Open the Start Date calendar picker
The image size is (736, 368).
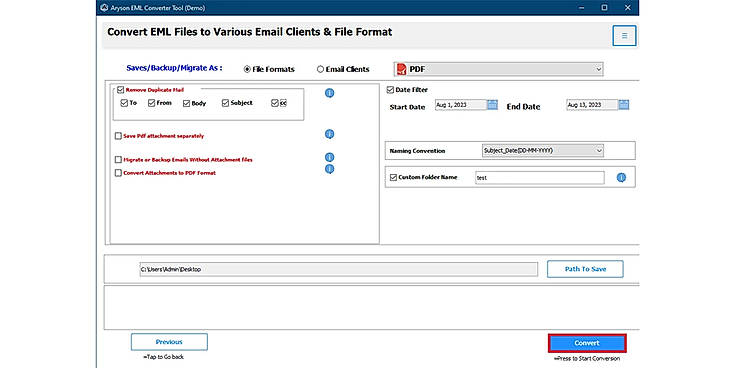(492, 104)
